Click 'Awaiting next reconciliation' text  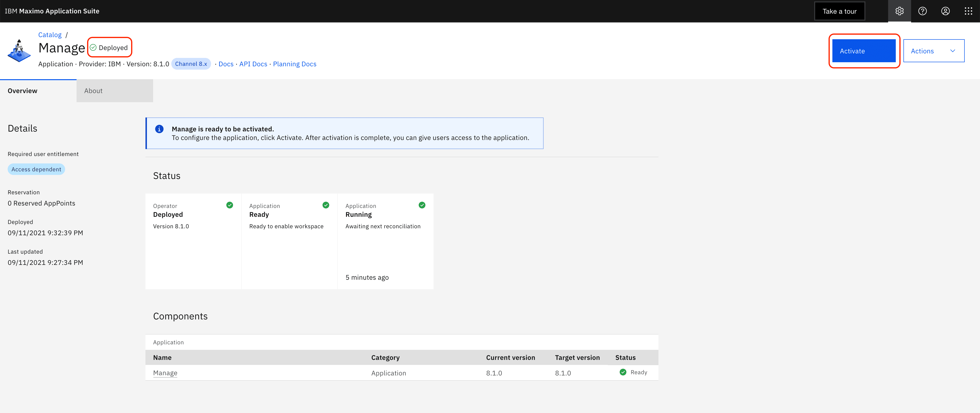383,226
